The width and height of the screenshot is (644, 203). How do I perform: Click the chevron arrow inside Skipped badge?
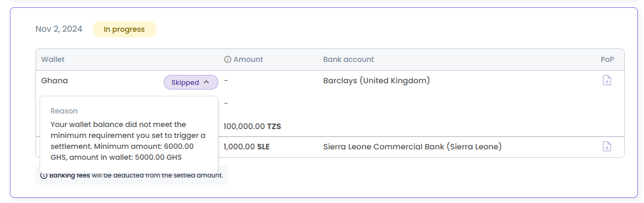tap(206, 82)
